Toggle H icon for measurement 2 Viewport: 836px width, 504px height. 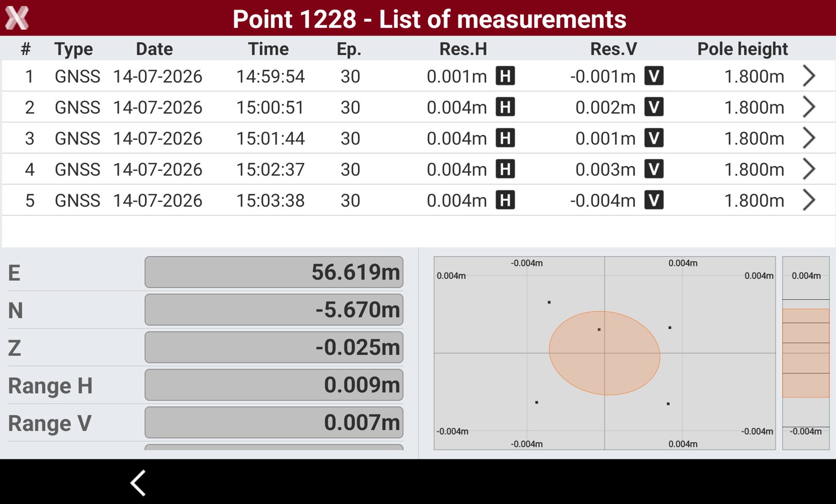point(505,107)
